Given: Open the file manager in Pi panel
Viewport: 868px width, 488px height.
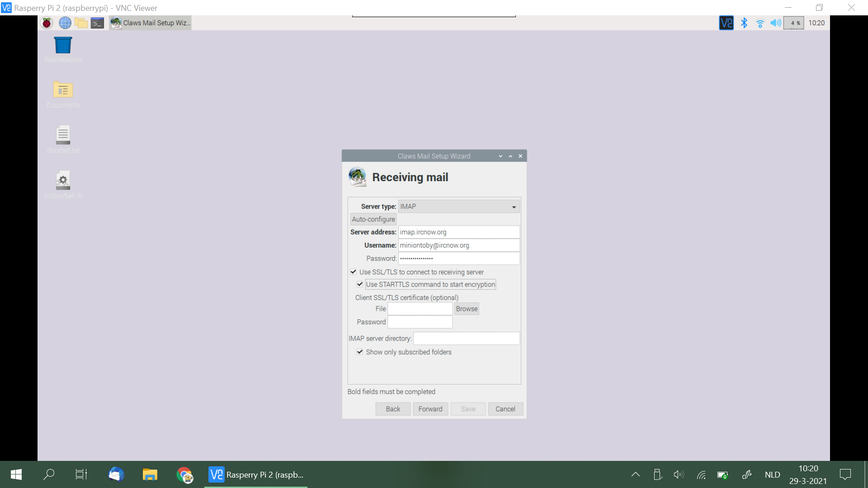Looking at the screenshot, I should 81,23.
